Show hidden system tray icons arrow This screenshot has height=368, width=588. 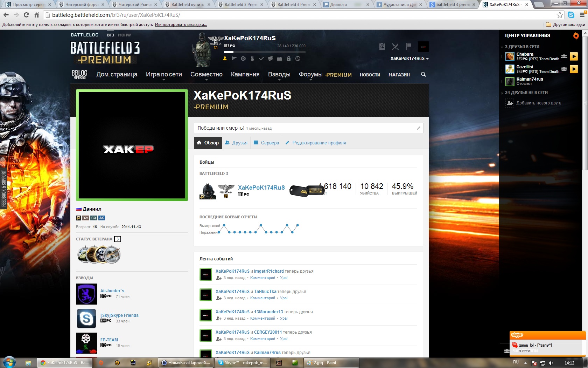(x=525, y=363)
